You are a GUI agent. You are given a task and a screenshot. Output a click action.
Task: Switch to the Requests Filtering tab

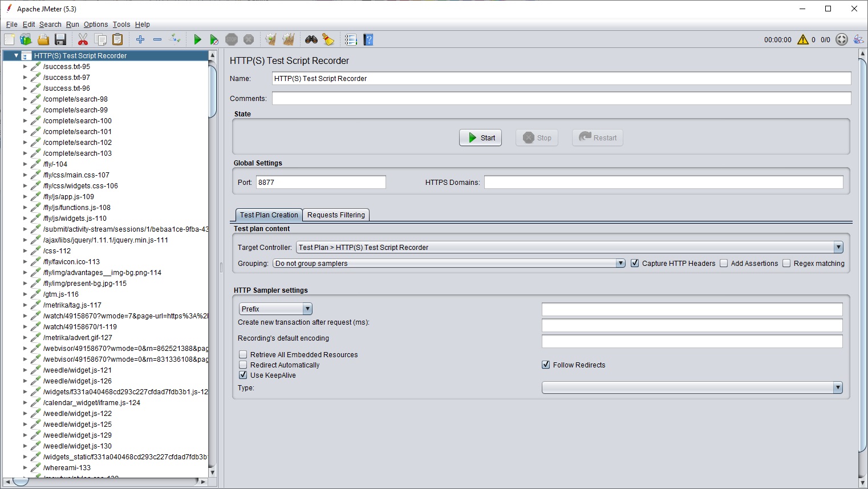pyautogui.click(x=336, y=215)
